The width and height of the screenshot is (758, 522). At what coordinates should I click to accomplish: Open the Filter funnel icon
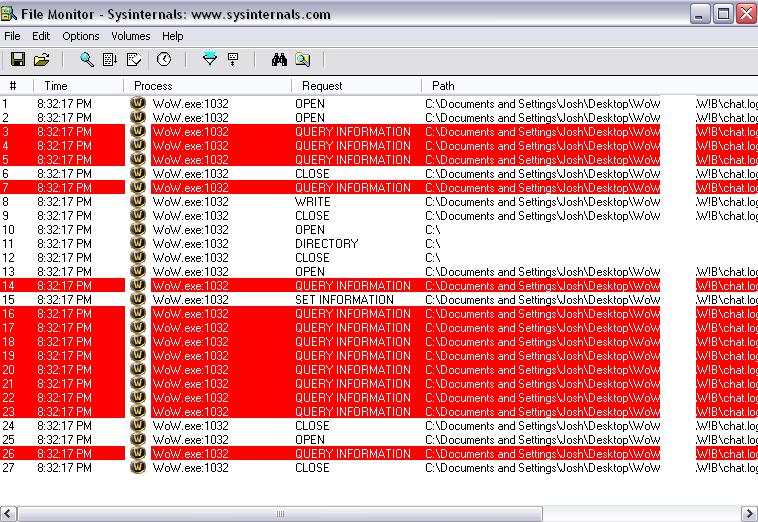[210, 59]
